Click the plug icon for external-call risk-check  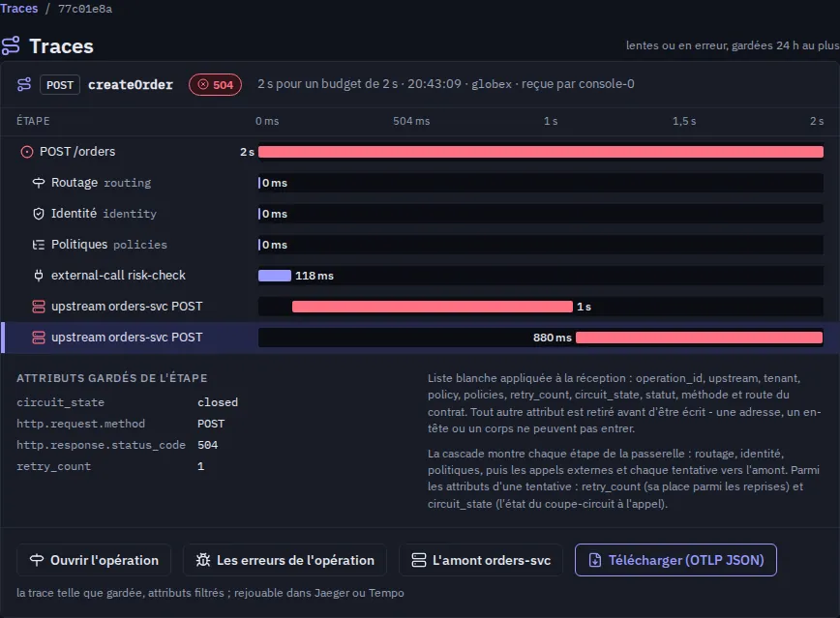[x=39, y=276]
